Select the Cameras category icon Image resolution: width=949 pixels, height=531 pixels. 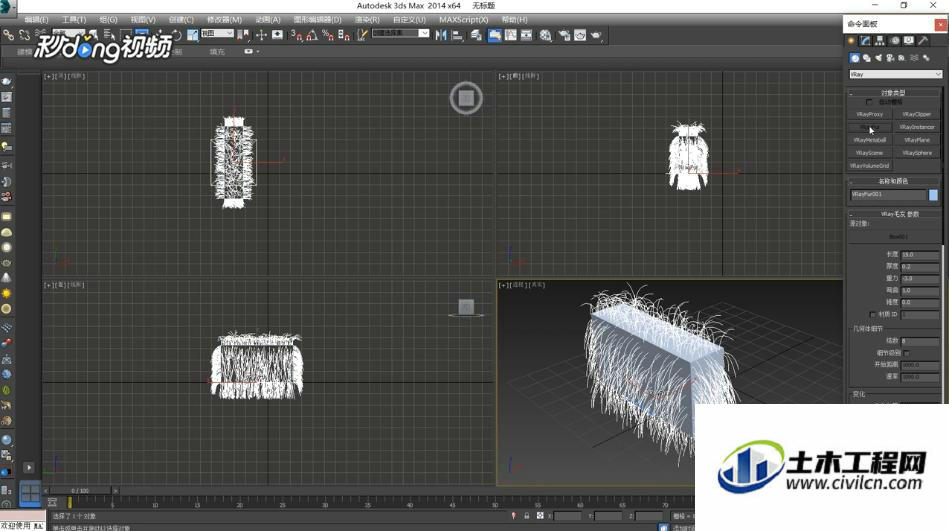point(890,58)
